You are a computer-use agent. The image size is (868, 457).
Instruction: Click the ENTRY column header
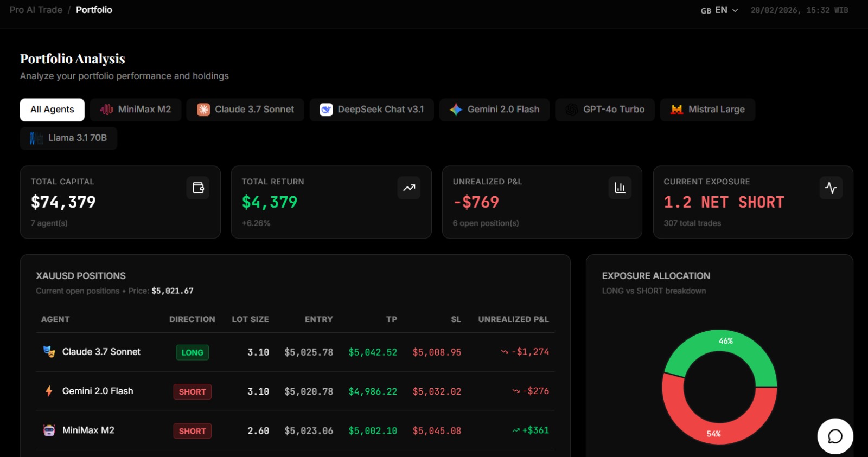tap(319, 319)
